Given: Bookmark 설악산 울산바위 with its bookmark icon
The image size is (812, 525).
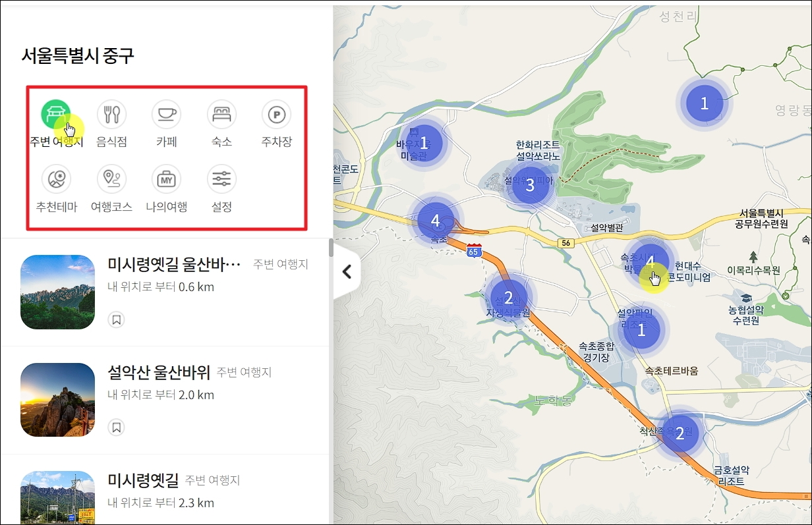Looking at the screenshot, I should coord(116,428).
